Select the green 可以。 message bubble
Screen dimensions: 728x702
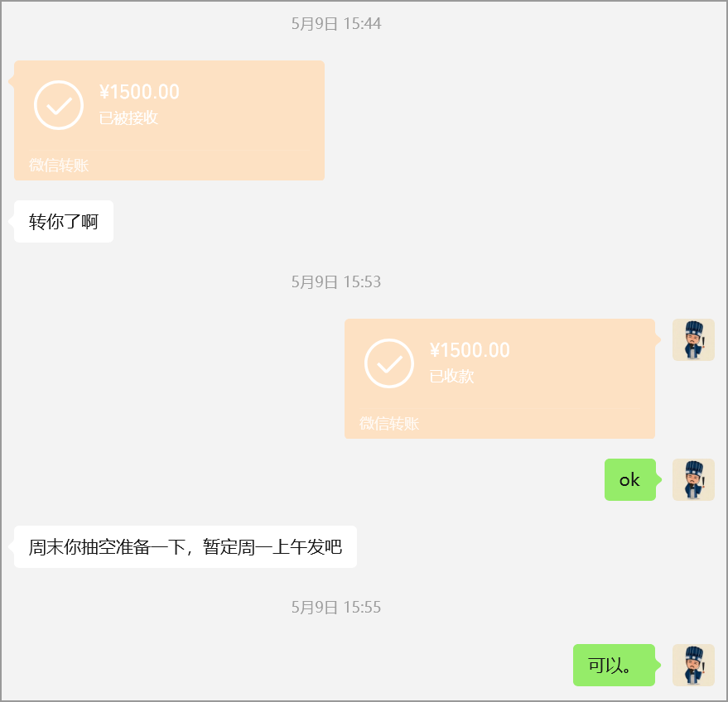click(x=614, y=665)
